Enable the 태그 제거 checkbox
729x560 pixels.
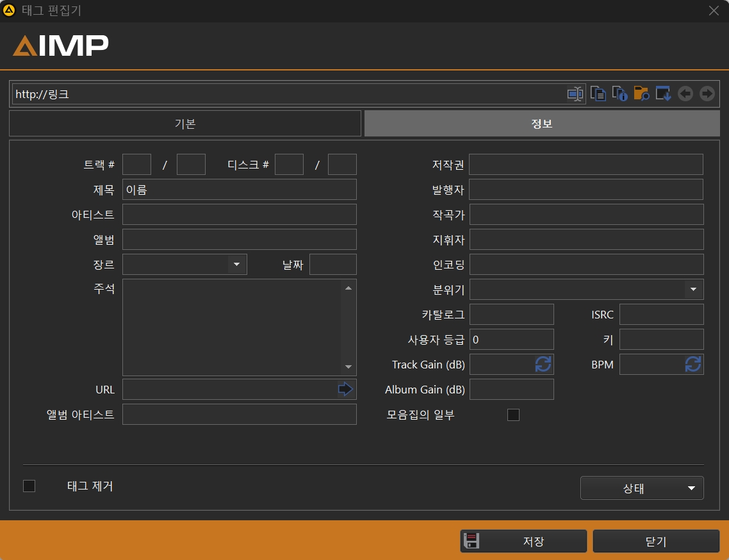29,486
